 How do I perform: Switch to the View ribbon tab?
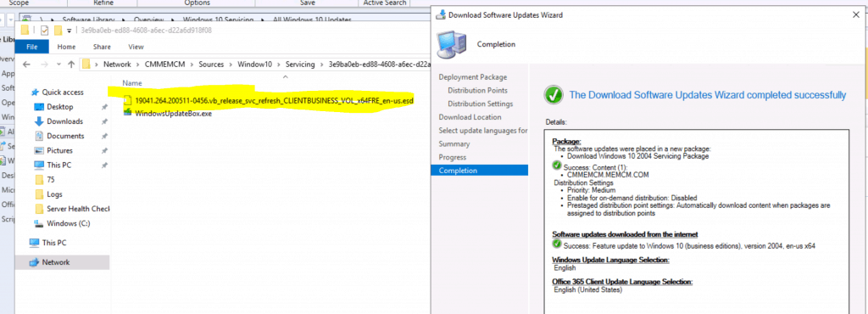pyautogui.click(x=136, y=47)
